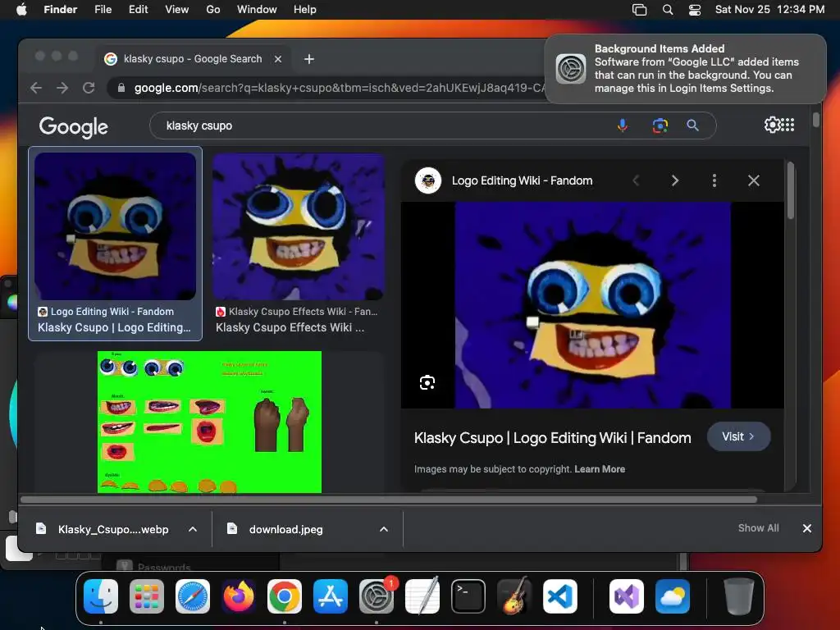Open the Edit menu
Viewport: 840px width, 630px height.
click(138, 9)
